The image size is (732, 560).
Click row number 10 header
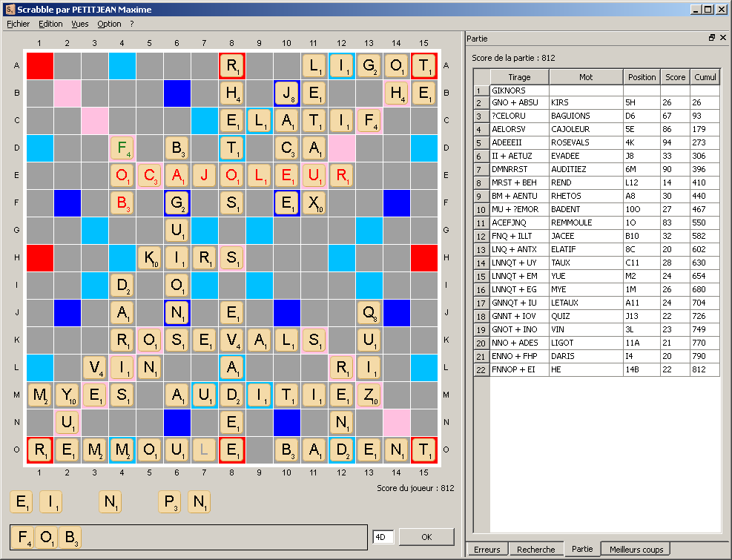(x=481, y=209)
